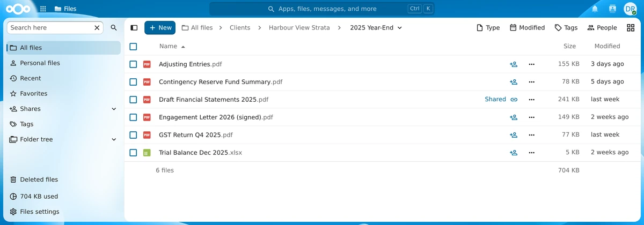The image size is (644, 225).
Task: Expand the Folder tree chevron
Action: click(114, 139)
